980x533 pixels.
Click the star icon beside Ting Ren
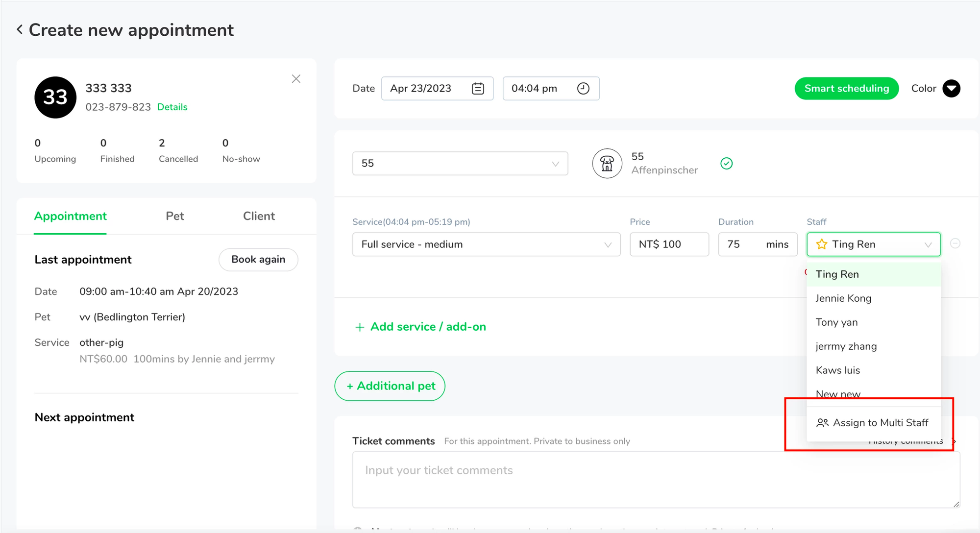tap(822, 244)
